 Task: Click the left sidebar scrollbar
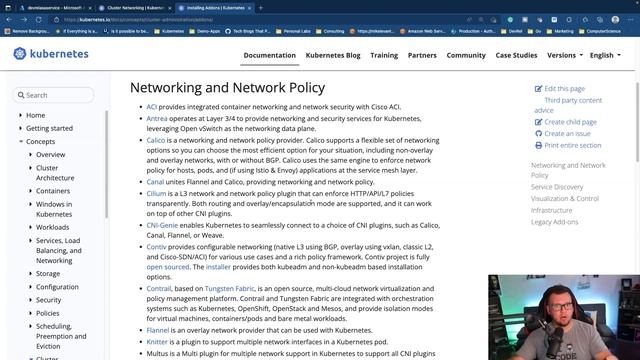pos(107,164)
